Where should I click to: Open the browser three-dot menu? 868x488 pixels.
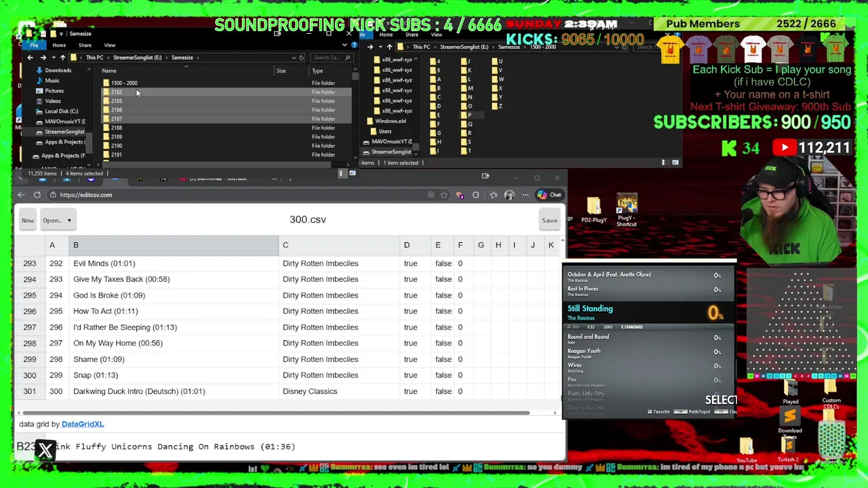click(x=525, y=195)
